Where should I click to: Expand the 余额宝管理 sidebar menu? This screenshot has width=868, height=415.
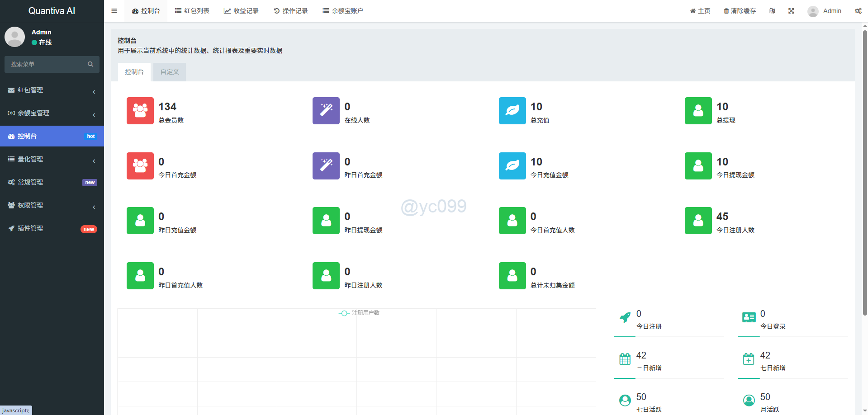(x=52, y=113)
